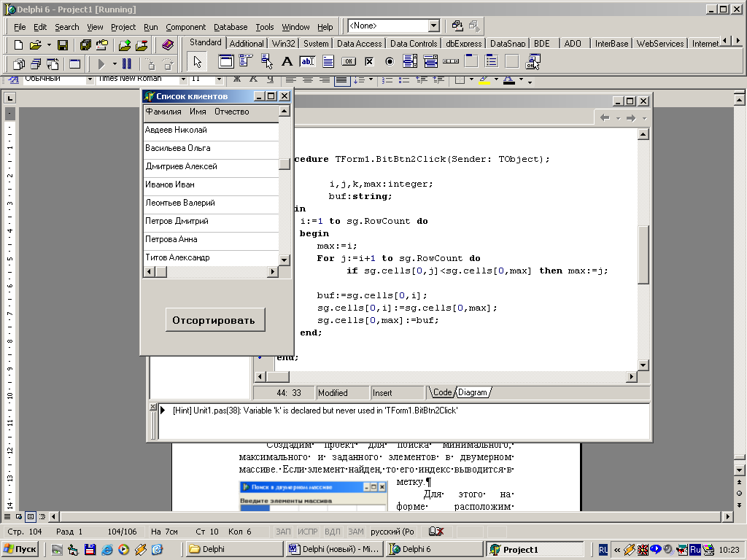Pause the running program
The width and height of the screenshot is (747, 560).
pyautogui.click(x=127, y=64)
